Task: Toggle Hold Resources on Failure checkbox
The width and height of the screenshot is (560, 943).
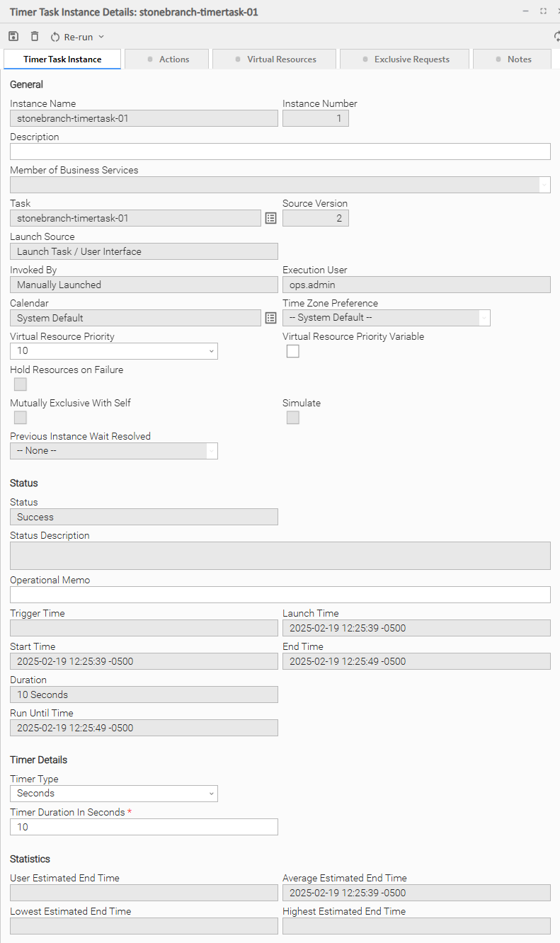Action: (x=21, y=384)
